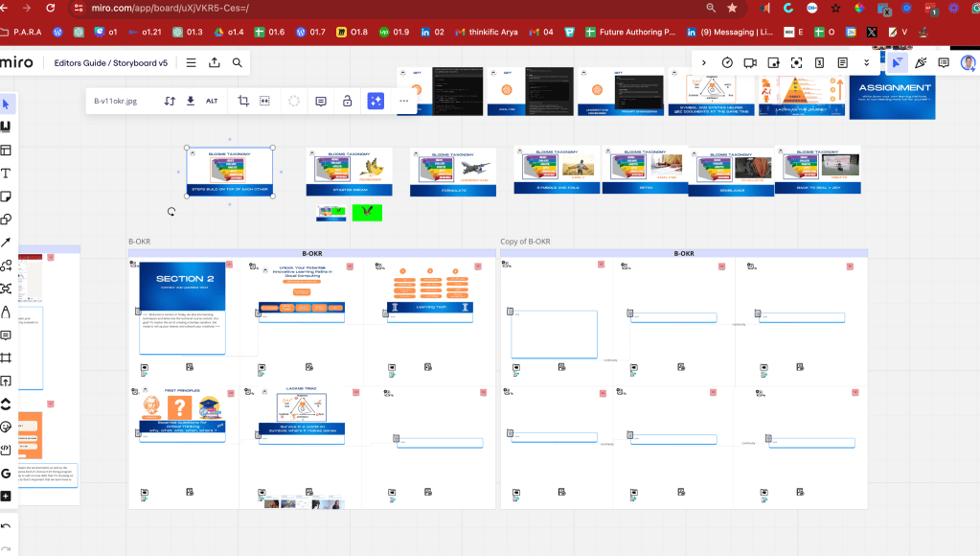Toggle lock on selected image
This screenshot has width=980, height=556.
348,101
